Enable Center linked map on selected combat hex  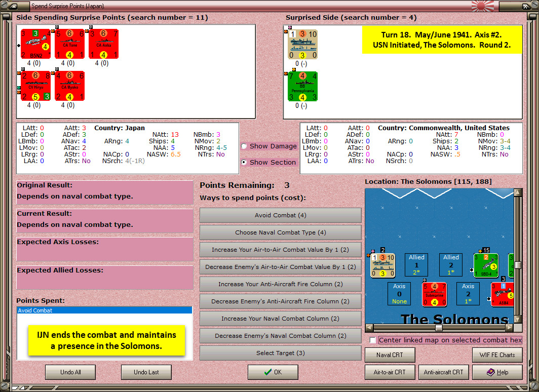click(373, 340)
